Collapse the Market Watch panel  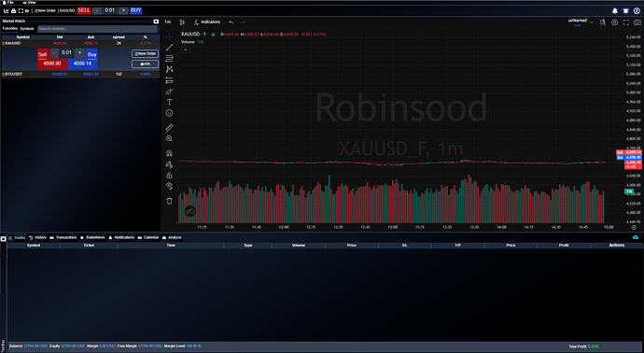coord(156,21)
